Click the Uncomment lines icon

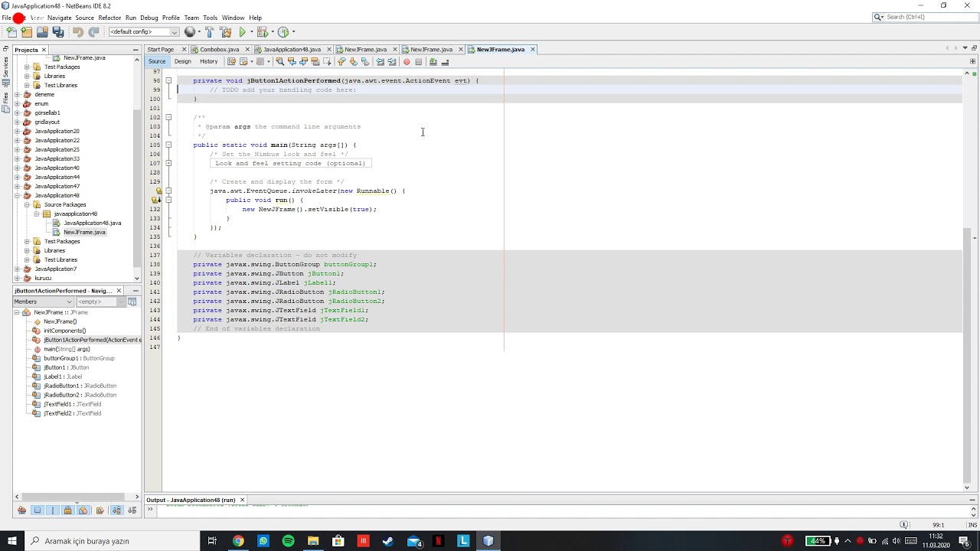[445, 62]
